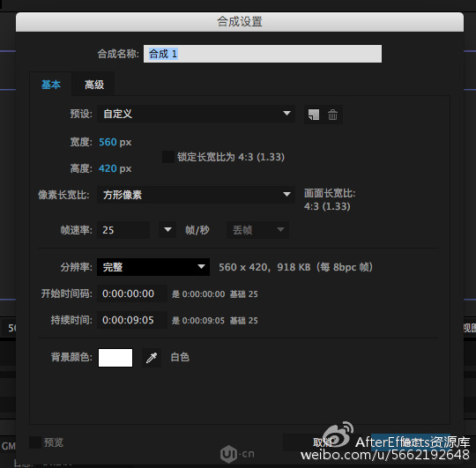Click the save preset icon
The image size is (476, 468).
tap(314, 115)
